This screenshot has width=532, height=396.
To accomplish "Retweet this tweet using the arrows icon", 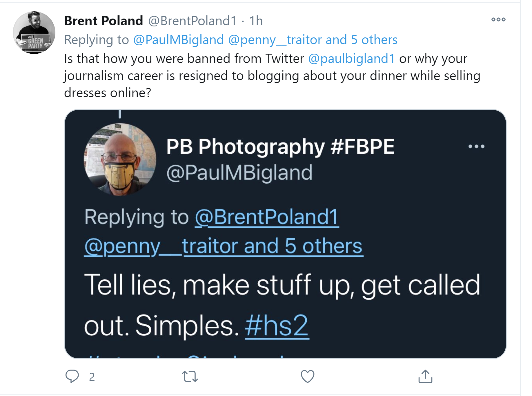I will click(x=190, y=377).
